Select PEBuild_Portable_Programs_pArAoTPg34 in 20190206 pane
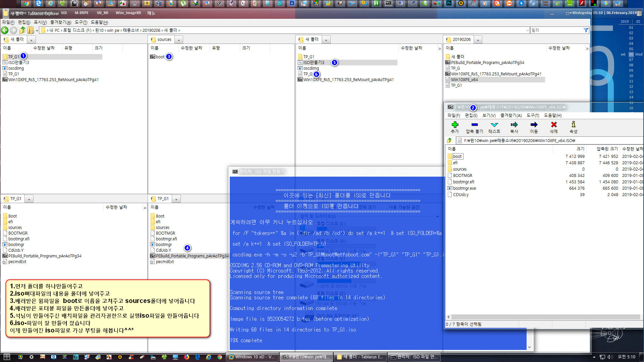Viewport: 644px width, 362px height. (x=487, y=63)
